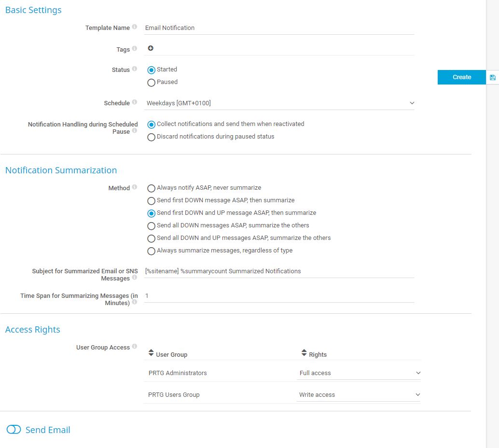Open the Schedule dropdown showing Weekdays

[280, 103]
